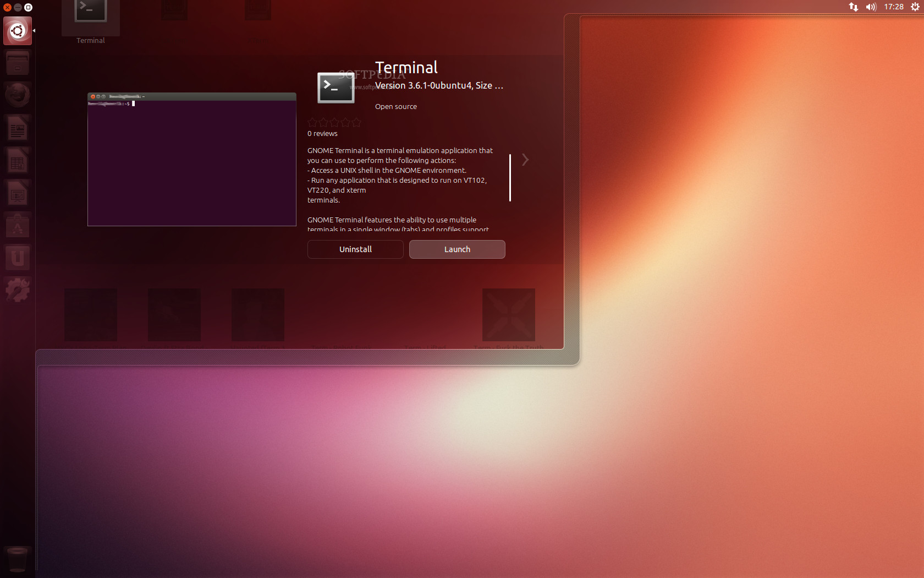Image resolution: width=924 pixels, height=578 pixels.
Task: Open the sound volume indicator menu
Action: pyautogui.click(x=871, y=7)
